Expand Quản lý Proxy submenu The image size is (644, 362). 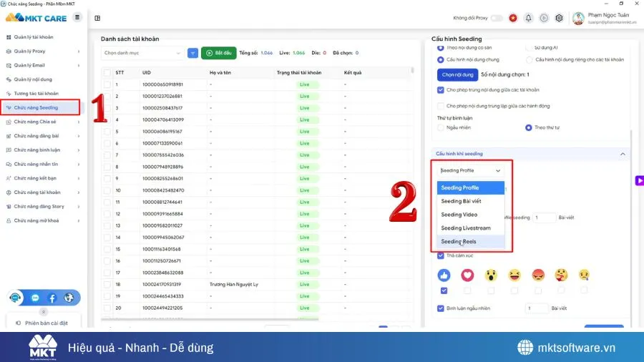coord(79,52)
